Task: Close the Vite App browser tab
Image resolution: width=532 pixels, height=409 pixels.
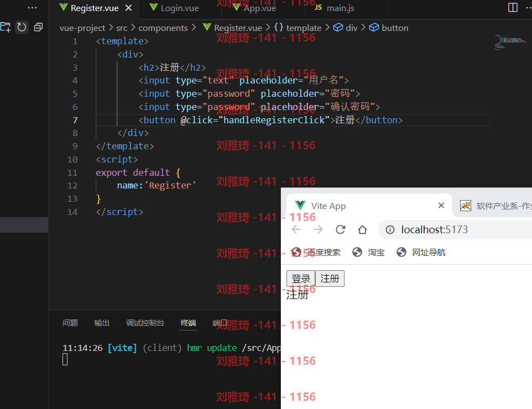Action: coord(441,206)
